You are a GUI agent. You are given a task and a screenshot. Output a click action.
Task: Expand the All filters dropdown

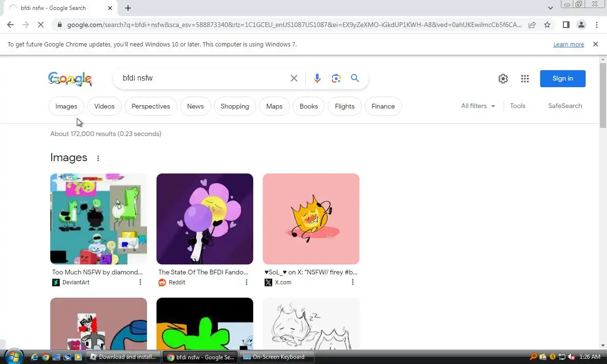pos(478,106)
